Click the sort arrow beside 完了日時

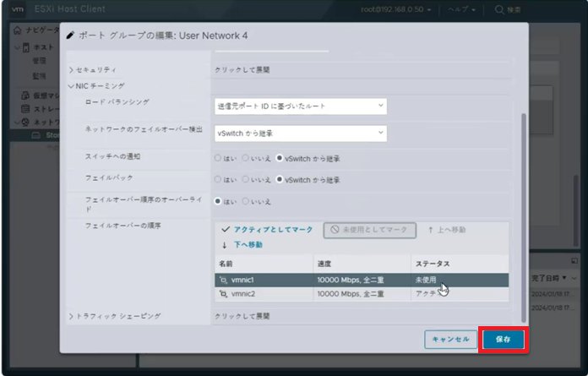click(564, 278)
